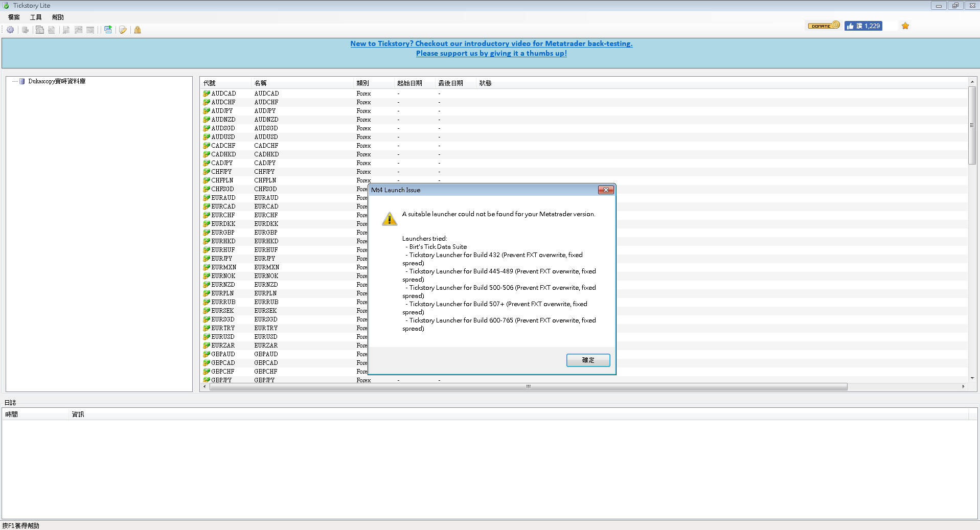Image resolution: width=980 pixels, height=530 pixels.
Task: Click the database edit pencil icon
Action: [x=123, y=30]
